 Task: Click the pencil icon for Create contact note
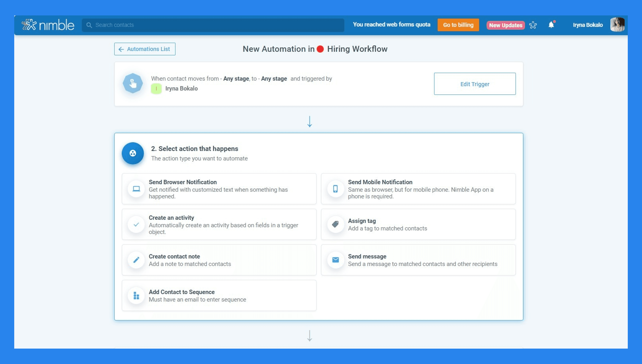pyautogui.click(x=136, y=260)
